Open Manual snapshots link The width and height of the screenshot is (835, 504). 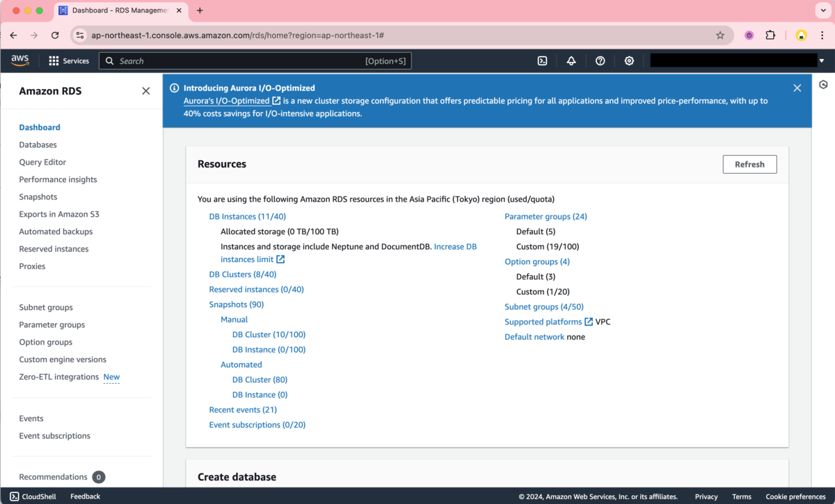point(234,320)
